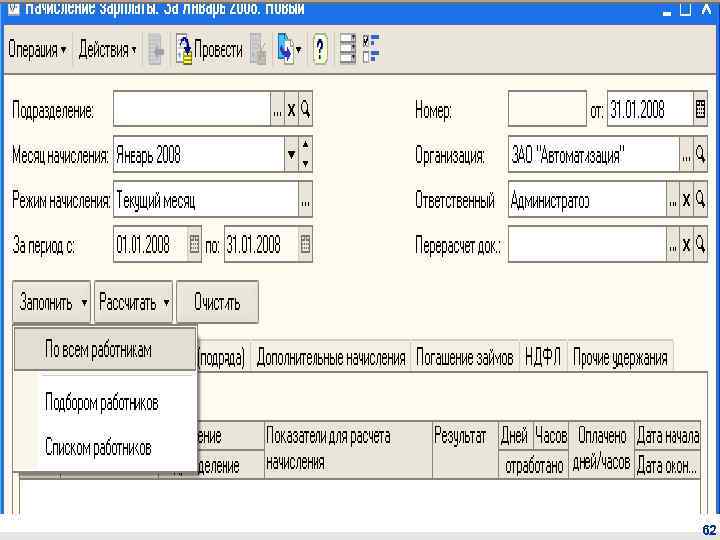Open the Операция menu
720x540 pixels.
38,50
